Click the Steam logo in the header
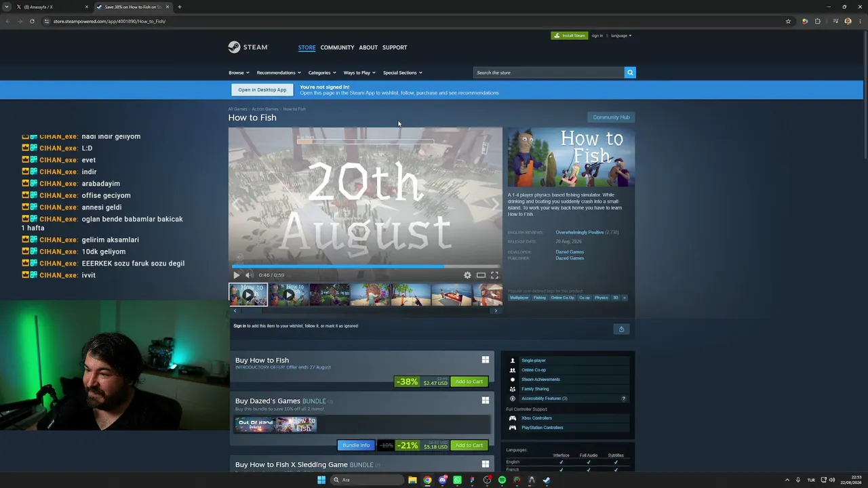This screenshot has width=868, height=488. (x=248, y=47)
